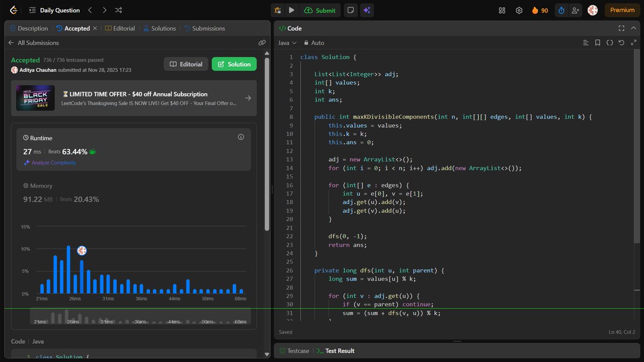Screen dimensions: 644x362
Task: Toggle fullscreen mode for Code panel
Action: [x=621, y=28]
